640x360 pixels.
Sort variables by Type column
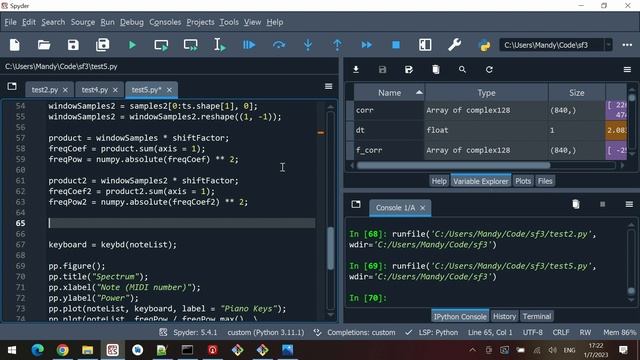tap(486, 93)
